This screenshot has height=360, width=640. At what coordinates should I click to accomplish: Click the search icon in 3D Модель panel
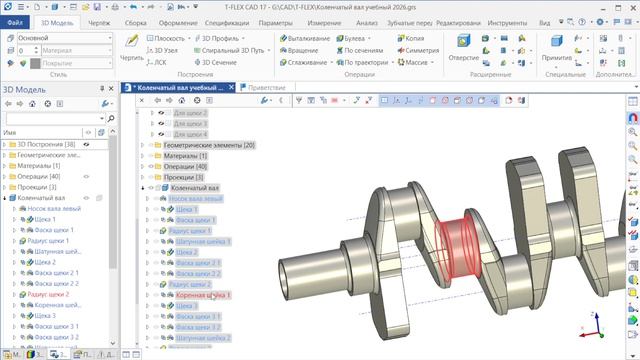111,118
